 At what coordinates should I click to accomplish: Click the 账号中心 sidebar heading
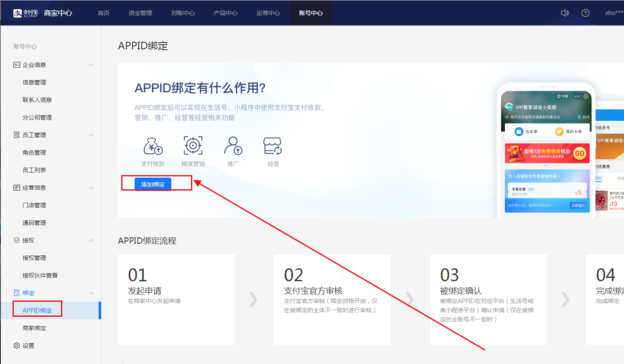coord(25,46)
